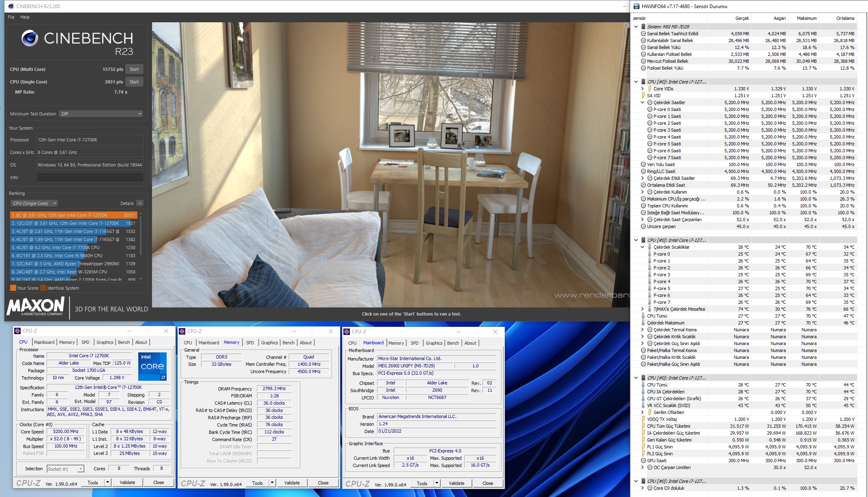Select ranking entry 12C/20T i7-12700K
The height and width of the screenshot is (497, 868).
pos(73,223)
